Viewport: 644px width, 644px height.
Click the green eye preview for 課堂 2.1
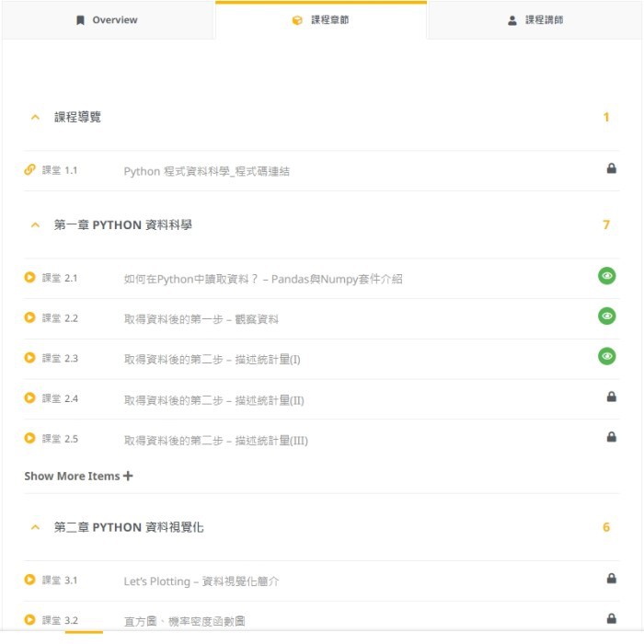(606, 276)
